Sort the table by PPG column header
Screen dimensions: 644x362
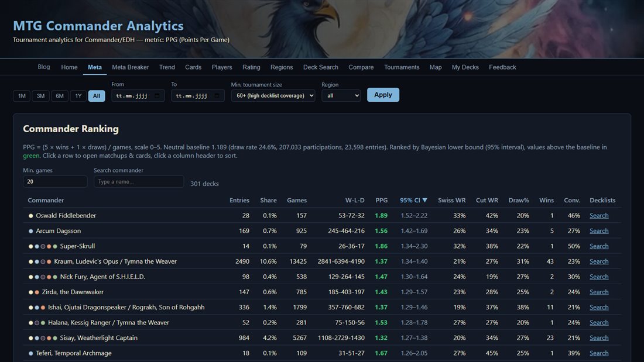click(381, 200)
